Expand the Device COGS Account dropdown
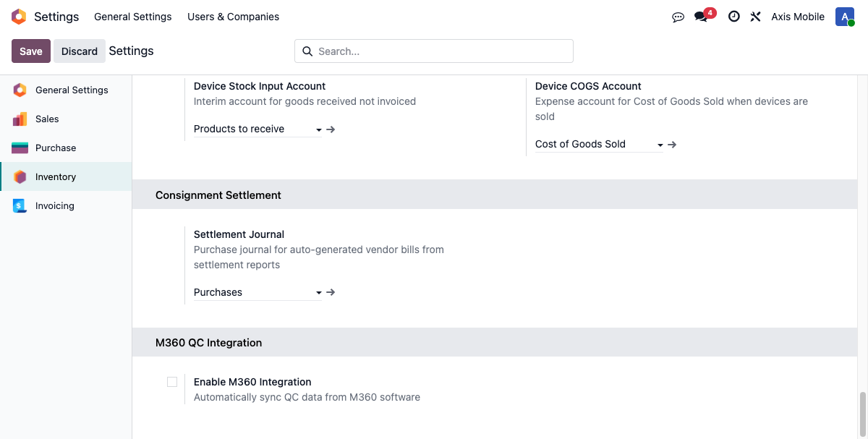Image resolution: width=868 pixels, height=439 pixels. [660, 145]
